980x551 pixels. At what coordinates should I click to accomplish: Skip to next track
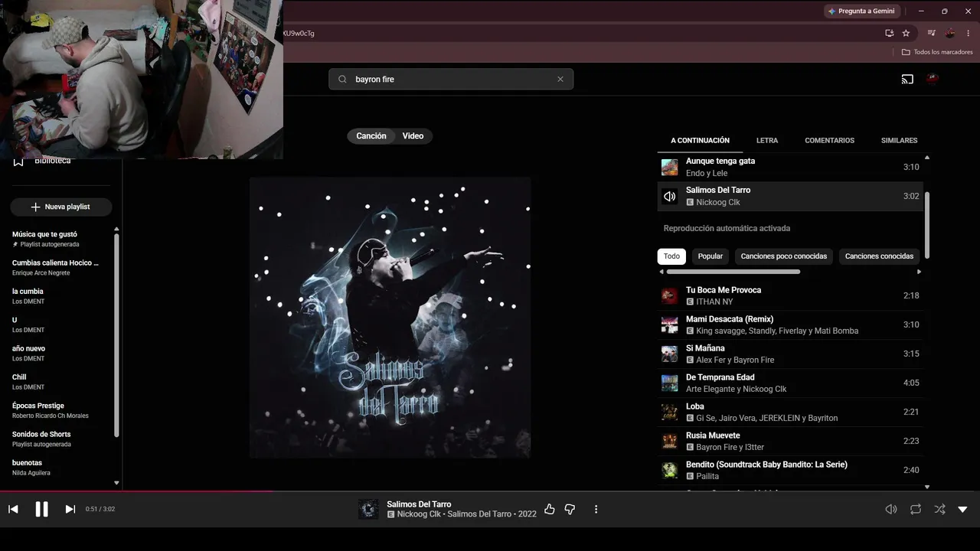(x=70, y=509)
